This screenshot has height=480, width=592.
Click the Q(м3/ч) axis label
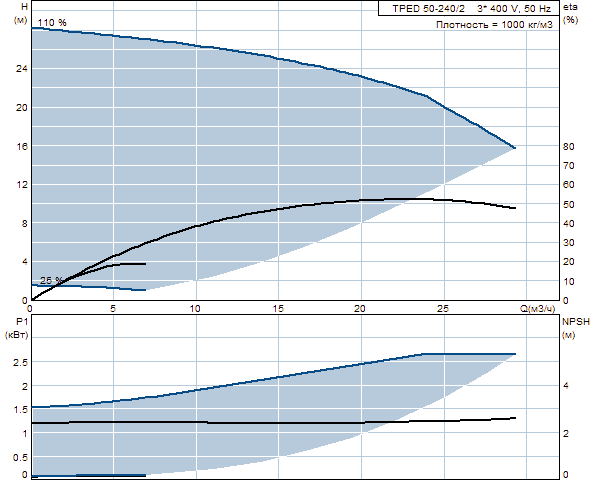[538, 309]
